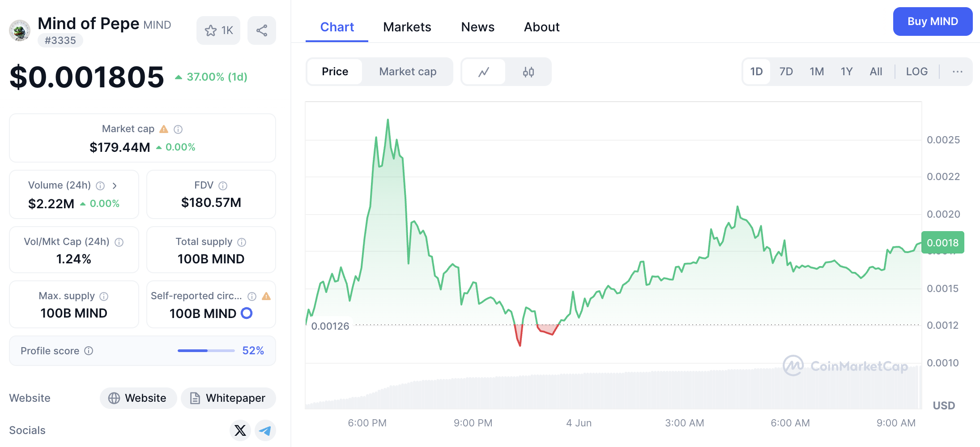
Task: Click the 1.24% Vol/Mkt Cap value
Action: (x=74, y=259)
